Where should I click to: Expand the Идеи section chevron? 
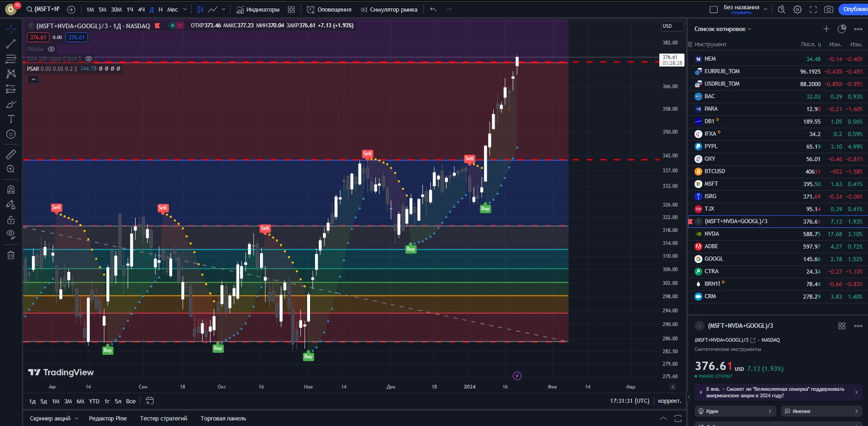[x=770, y=411]
